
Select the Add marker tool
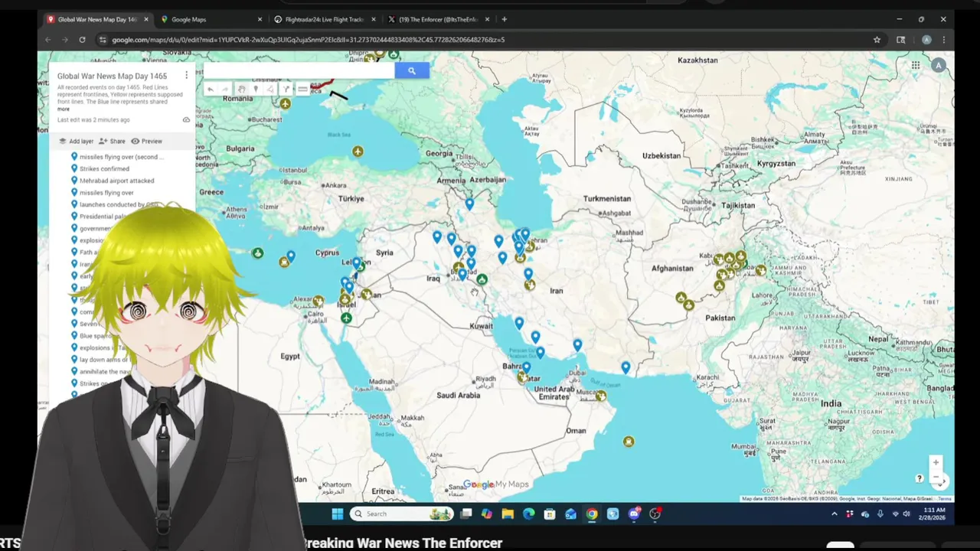(256, 90)
